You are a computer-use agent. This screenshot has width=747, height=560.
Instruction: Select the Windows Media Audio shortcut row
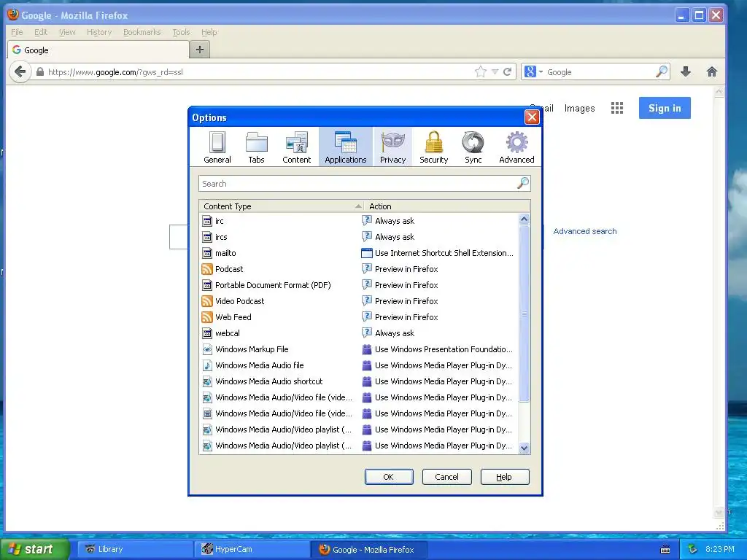pos(358,381)
